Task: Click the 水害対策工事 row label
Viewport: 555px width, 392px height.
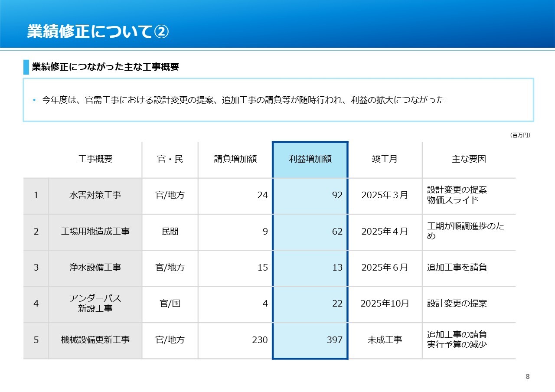Action: click(x=95, y=195)
